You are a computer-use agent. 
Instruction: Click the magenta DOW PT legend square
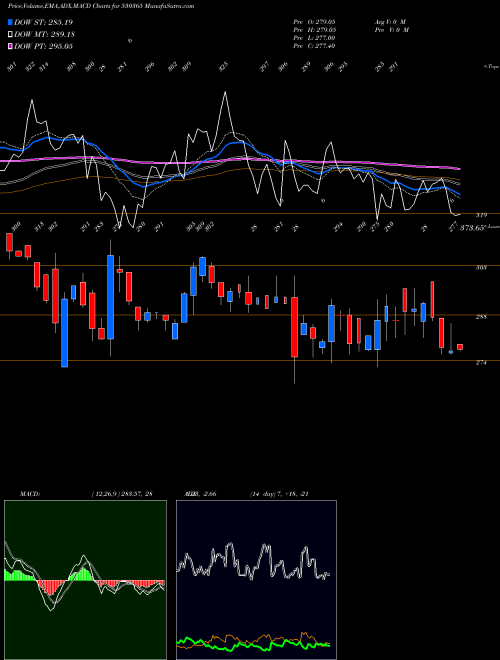point(10,46)
